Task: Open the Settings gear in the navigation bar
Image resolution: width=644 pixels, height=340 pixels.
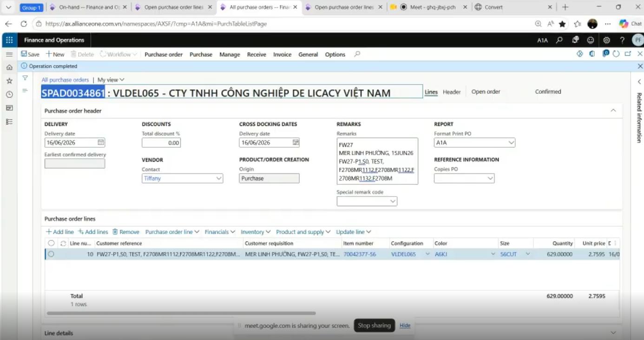Action: [606, 40]
